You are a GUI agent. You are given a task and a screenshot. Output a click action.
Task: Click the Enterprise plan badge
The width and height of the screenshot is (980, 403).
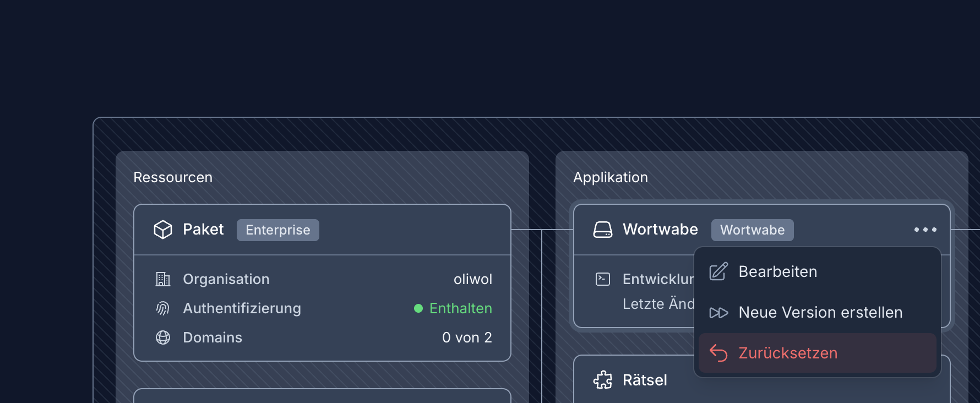pyautogui.click(x=278, y=230)
